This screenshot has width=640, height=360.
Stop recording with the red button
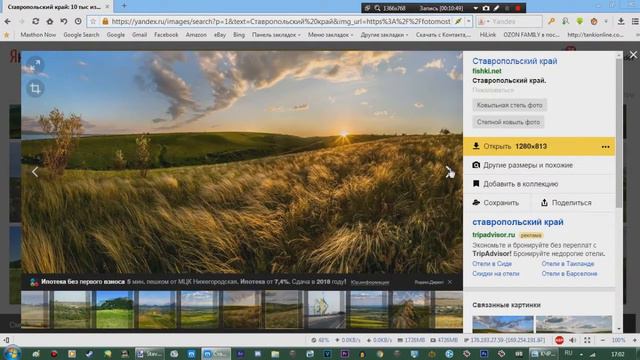(x=518, y=8)
